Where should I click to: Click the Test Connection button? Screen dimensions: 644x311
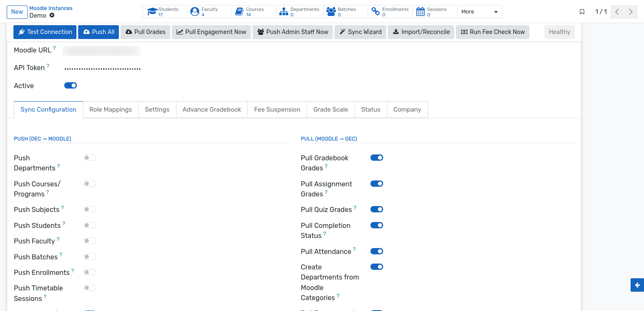click(45, 32)
